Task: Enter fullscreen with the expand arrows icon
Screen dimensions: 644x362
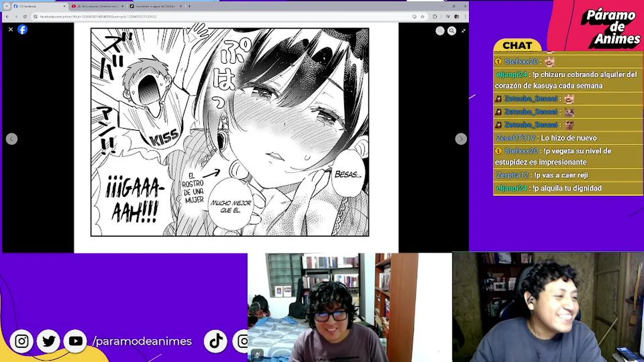Action: click(463, 31)
